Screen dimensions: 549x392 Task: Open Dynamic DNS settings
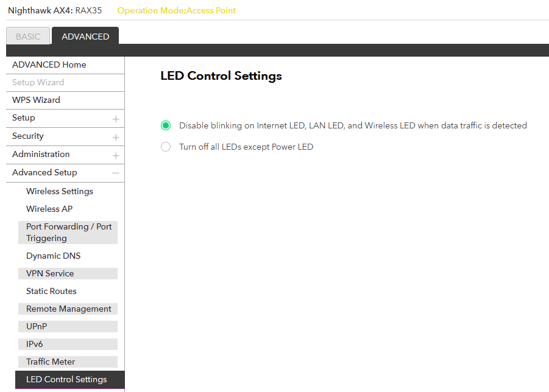[54, 256]
